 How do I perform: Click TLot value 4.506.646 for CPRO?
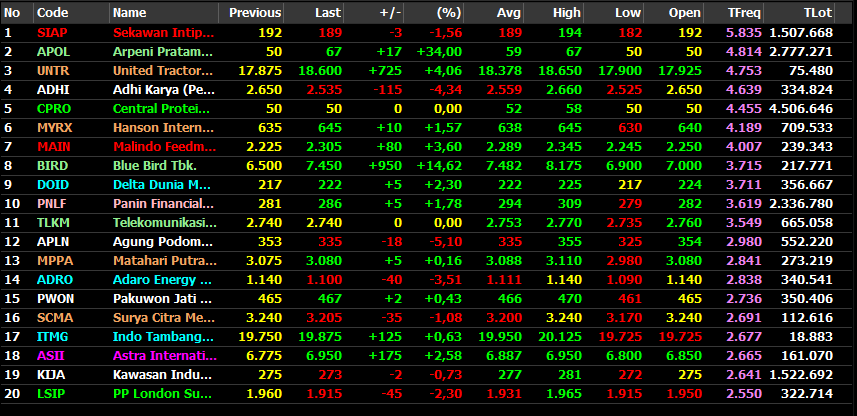(x=801, y=109)
